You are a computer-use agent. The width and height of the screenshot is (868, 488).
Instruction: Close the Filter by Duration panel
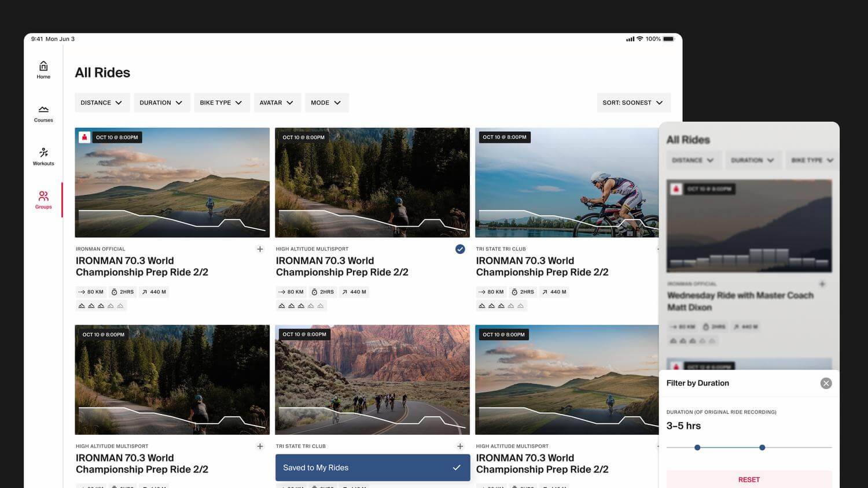pyautogui.click(x=826, y=383)
